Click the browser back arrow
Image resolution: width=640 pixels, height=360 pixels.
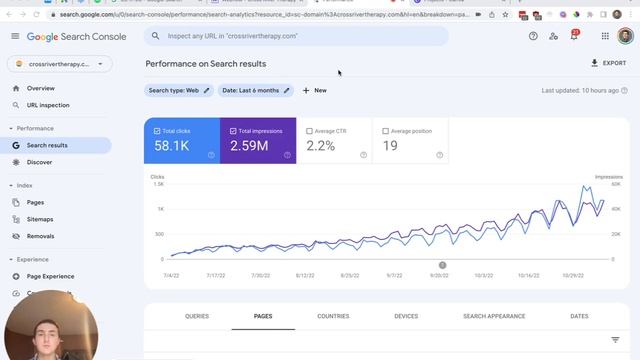coord(9,15)
